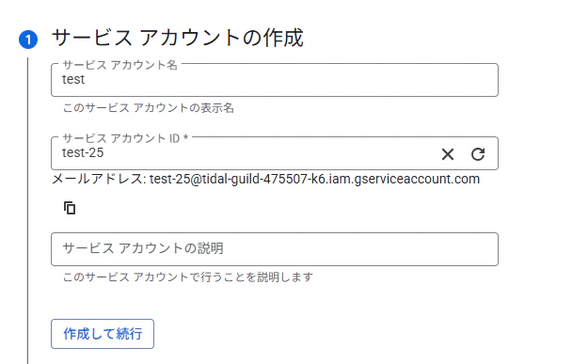This screenshot has width=588, height=364.
Task: Click the floating サービス アカウント名 label
Action: coord(120,65)
